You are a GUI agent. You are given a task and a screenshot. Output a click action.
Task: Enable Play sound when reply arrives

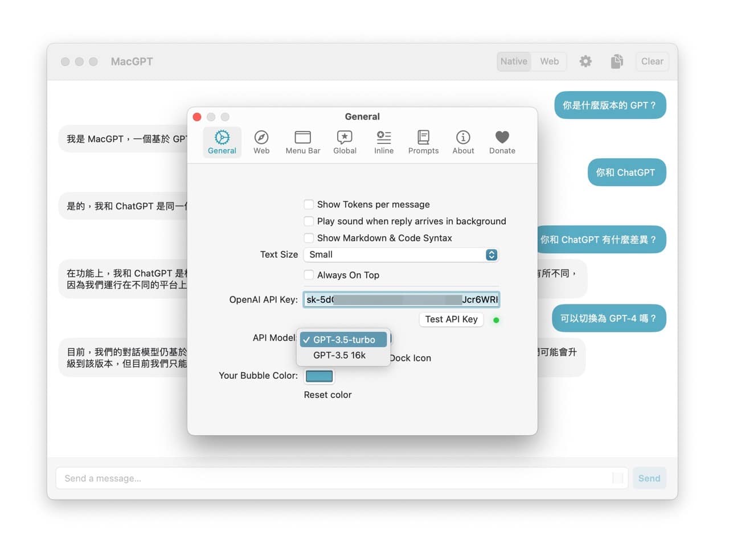tap(309, 221)
